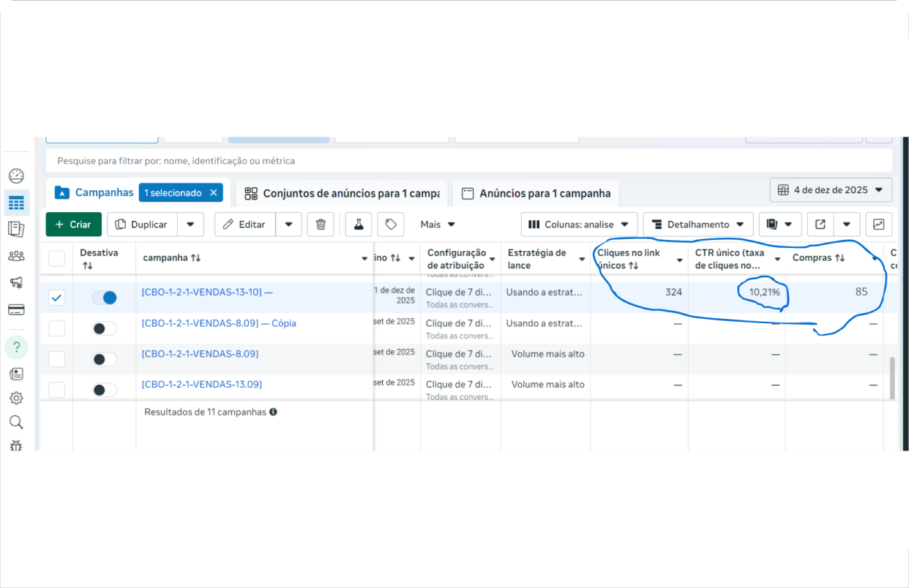909x588 pixels.
Task: Open the A/B test flask icon
Action: [x=359, y=225]
